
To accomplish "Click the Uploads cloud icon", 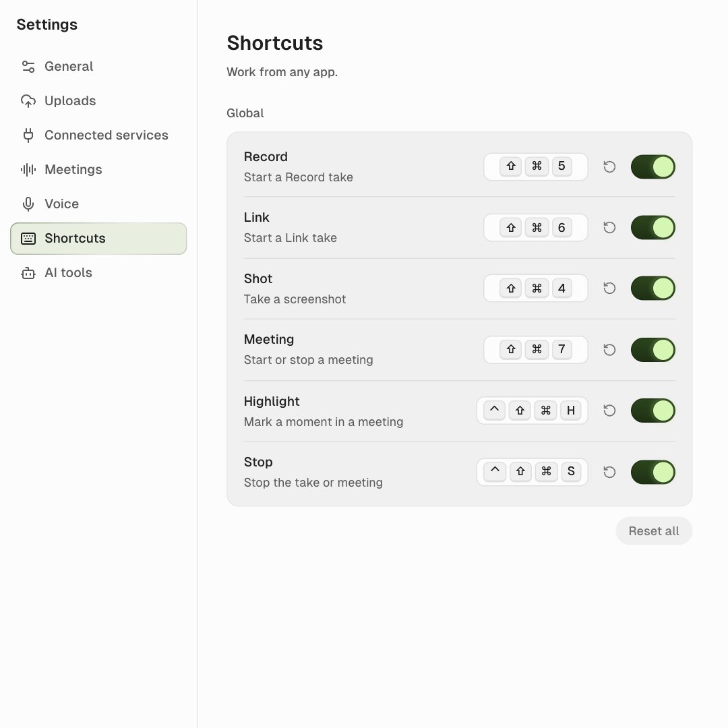I will [x=28, y=100].
